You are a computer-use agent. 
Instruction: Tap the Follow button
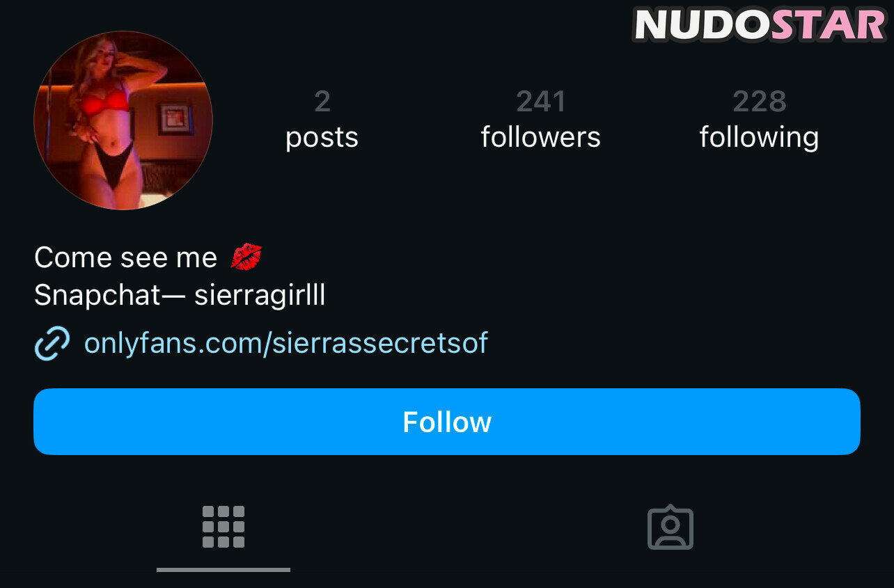[447, 422]
